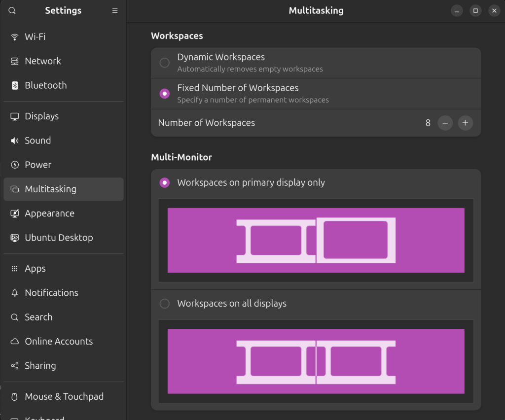Maximize the Settings window
Viewport: 505px width, 420px height.
click(475, 10)
